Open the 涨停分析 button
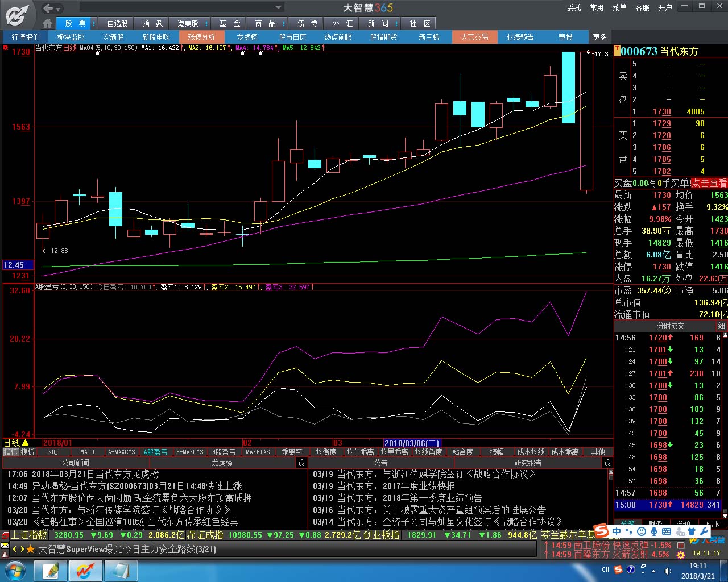The width and height of the screenshot is (728, 582). 202,37
